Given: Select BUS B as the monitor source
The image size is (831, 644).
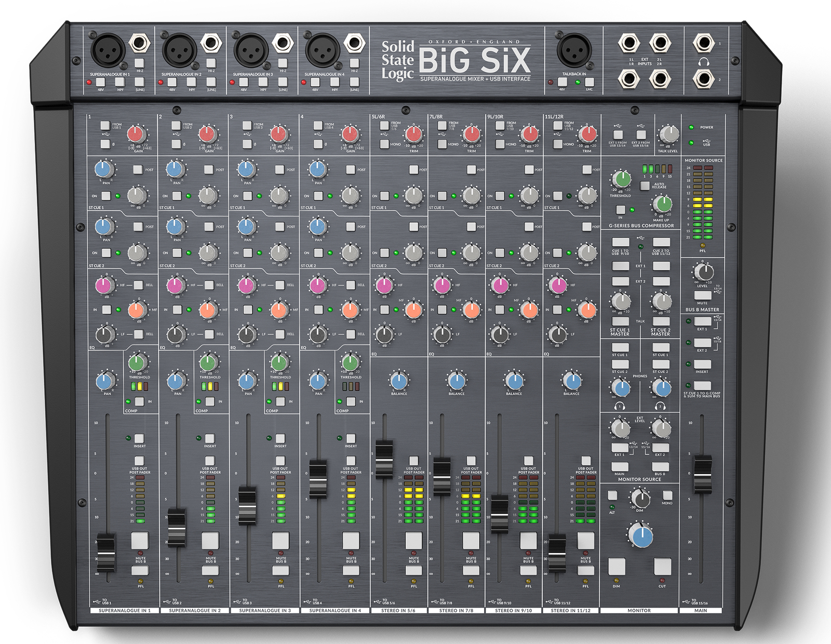Looking at the screenshot, I should pos(660,467).
